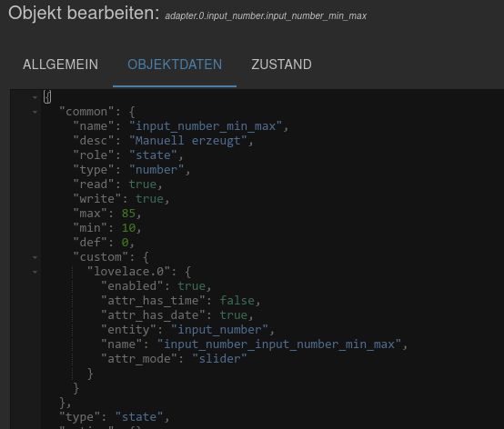Click the def value 0

pos(125,243)
